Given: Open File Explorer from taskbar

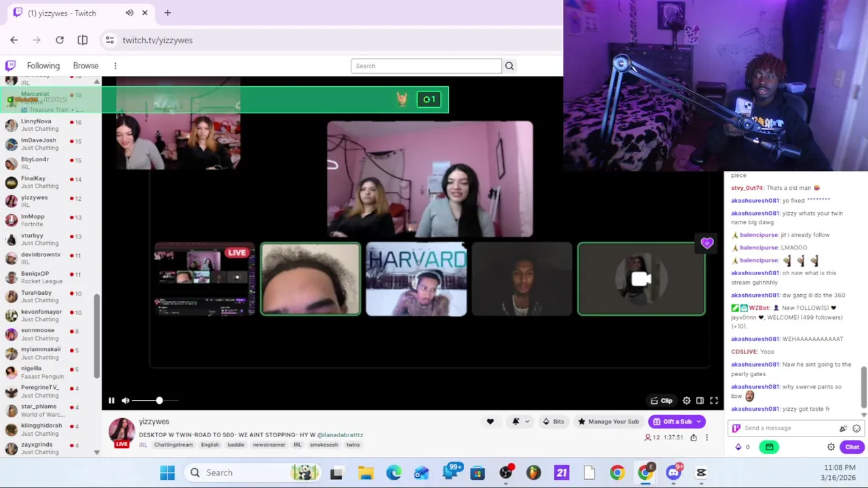Looking at the screenshot, I should 366,472.
